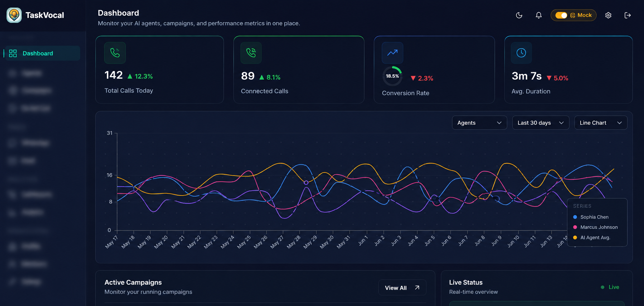This screenshot has height=306, width=644.
Task: Click the May 29 axis label
Action: click(310, 242)
